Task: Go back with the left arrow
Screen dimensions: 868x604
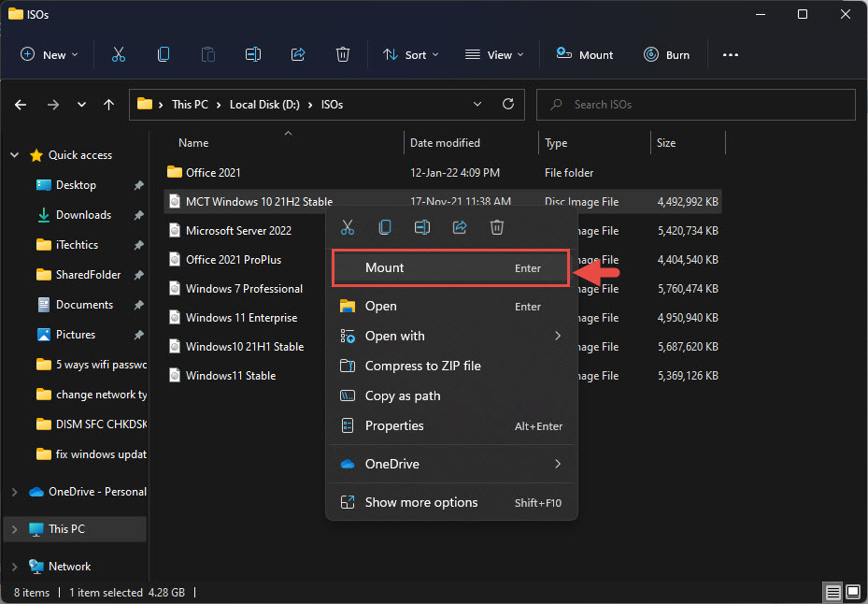Action: [21, 104]
